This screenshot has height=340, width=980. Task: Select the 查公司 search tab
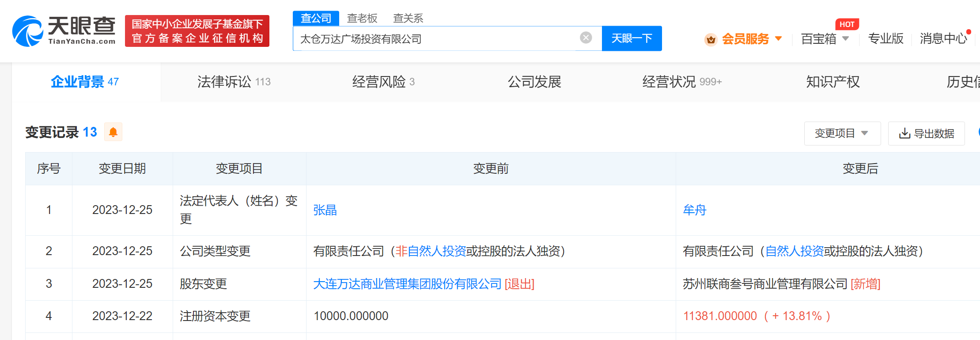click(316, 18)
